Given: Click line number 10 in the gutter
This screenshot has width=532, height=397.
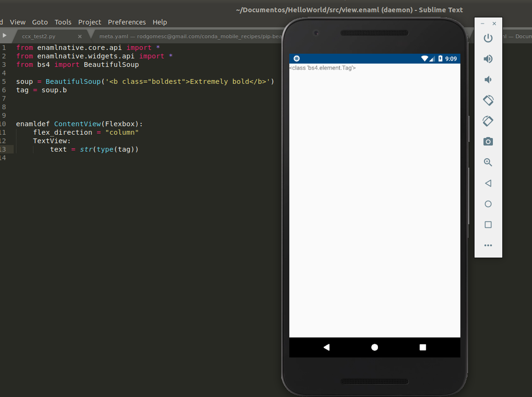Looking at the screenshot, I should pyautogui.click(x=3, y=124).
